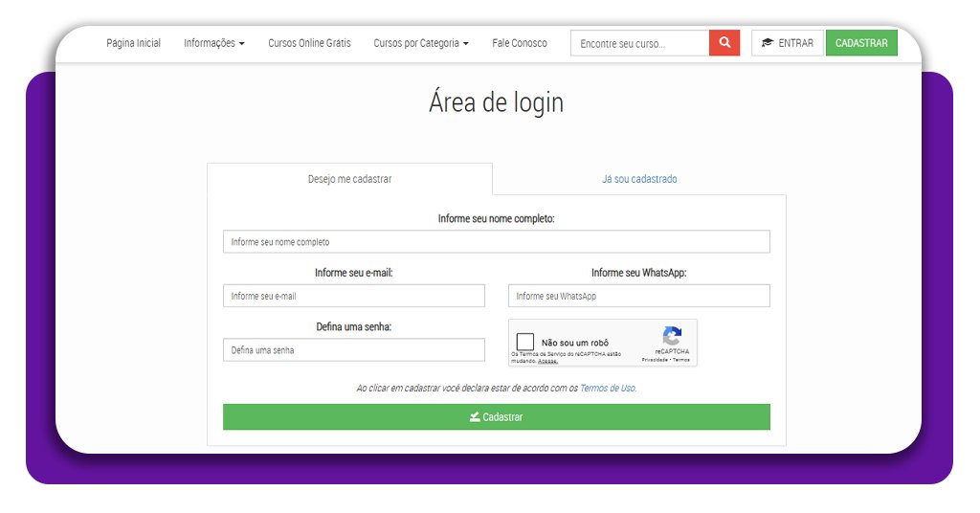Screen dimensions: 980x513
Task: Click the full name input field
Action: pyautogui.click(x=497, y=242)
